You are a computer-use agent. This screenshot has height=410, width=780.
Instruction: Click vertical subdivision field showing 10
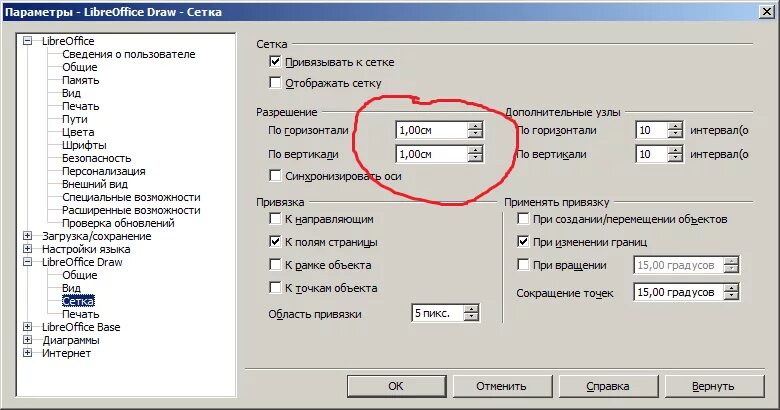pos(651,154)
